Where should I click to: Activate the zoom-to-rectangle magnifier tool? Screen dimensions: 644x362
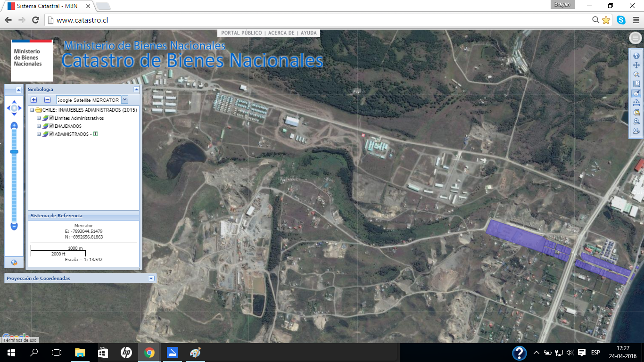(x=636, y=74)
